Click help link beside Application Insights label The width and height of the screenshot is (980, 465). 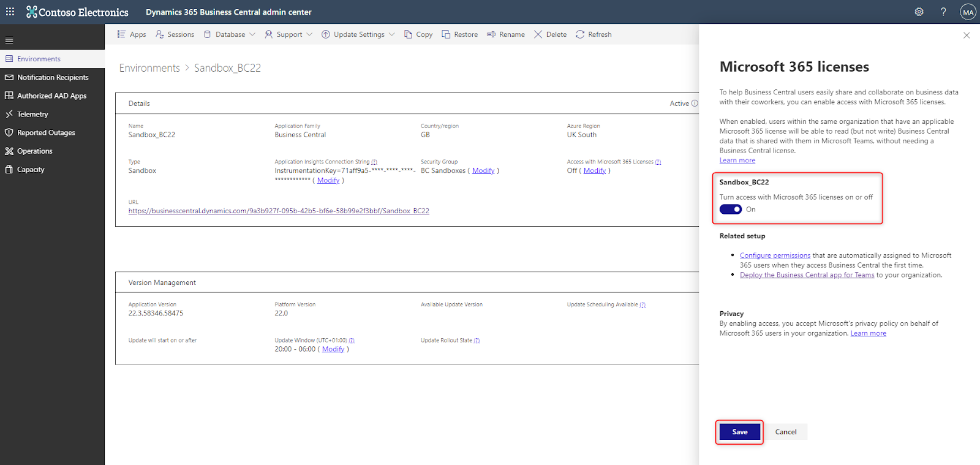pos(374,162)
